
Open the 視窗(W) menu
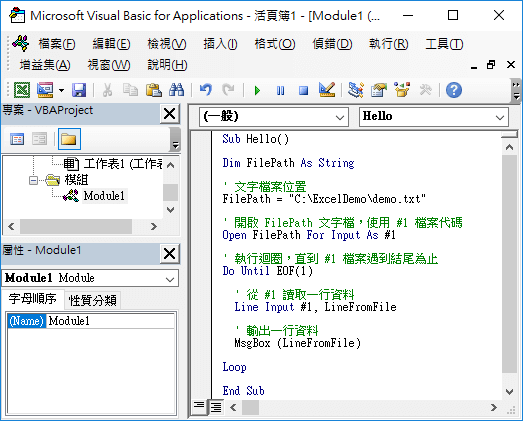[x=109, y=65]
